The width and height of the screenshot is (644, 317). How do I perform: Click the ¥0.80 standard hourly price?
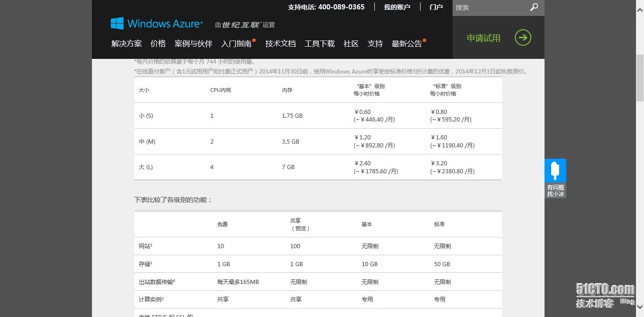(438, 112)
